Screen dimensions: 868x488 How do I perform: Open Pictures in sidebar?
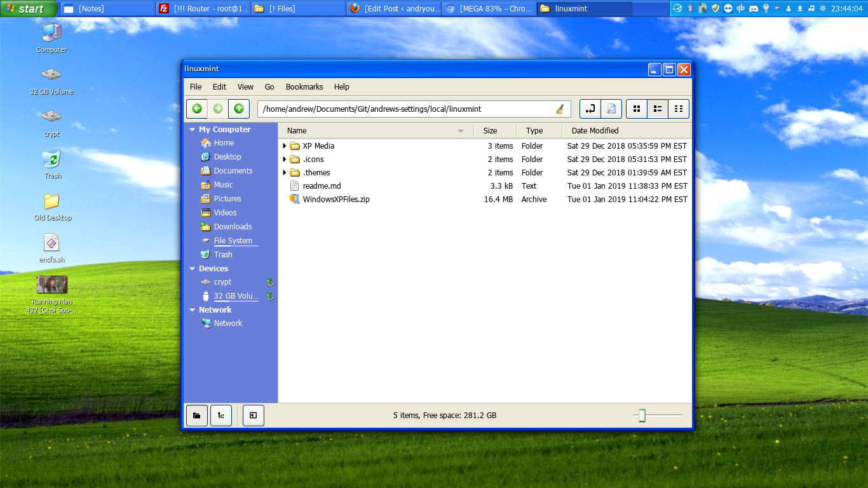click(227, 199)
